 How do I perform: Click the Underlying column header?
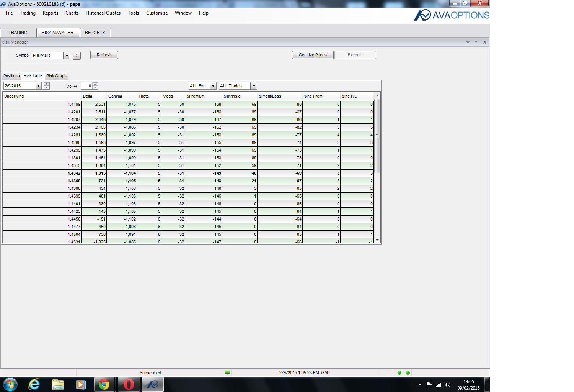[x=42, y=96]
